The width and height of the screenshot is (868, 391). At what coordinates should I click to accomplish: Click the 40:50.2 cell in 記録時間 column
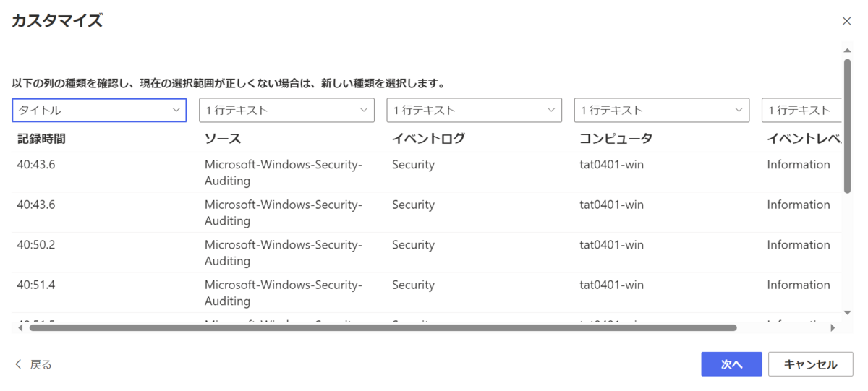coord(36,244)
